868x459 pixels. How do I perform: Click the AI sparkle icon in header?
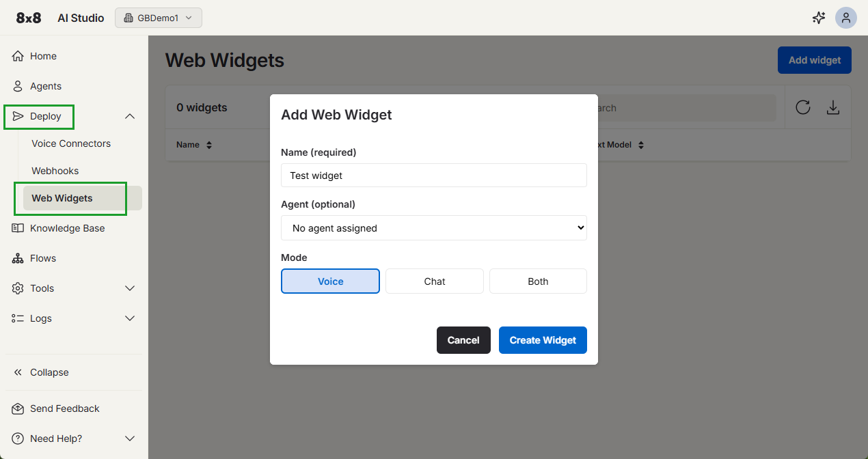click(819, 18)
